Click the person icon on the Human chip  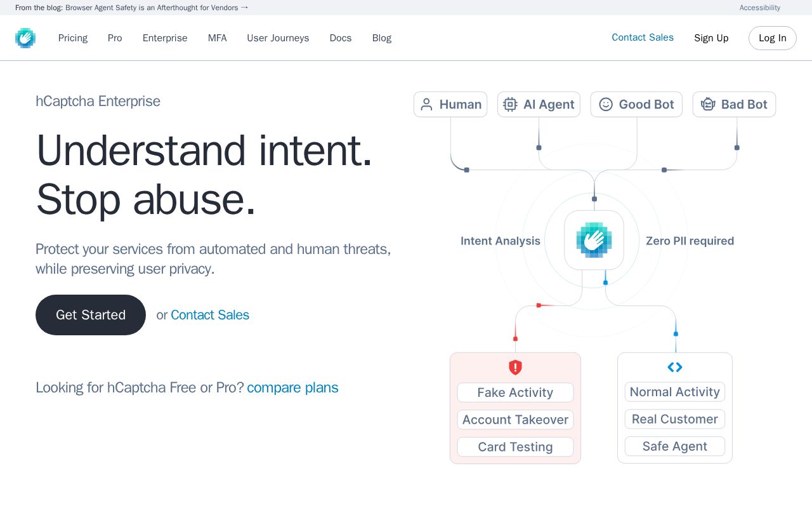point(427,105)
